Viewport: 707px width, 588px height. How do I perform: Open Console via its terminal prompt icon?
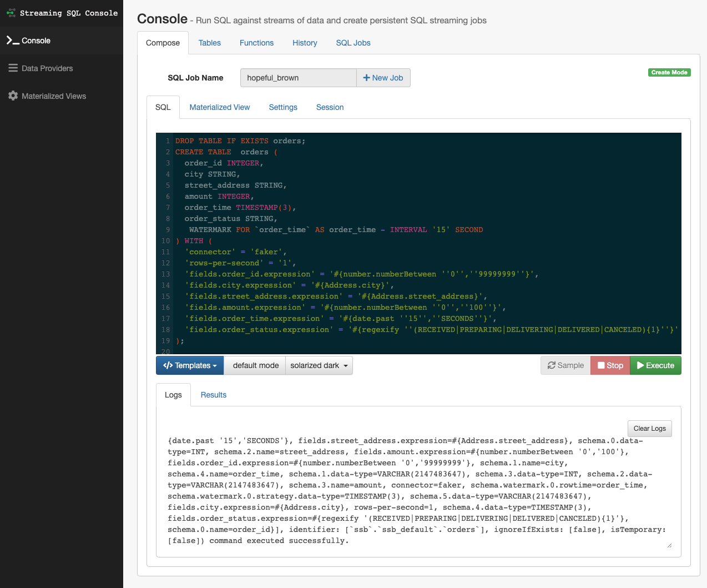12,41
